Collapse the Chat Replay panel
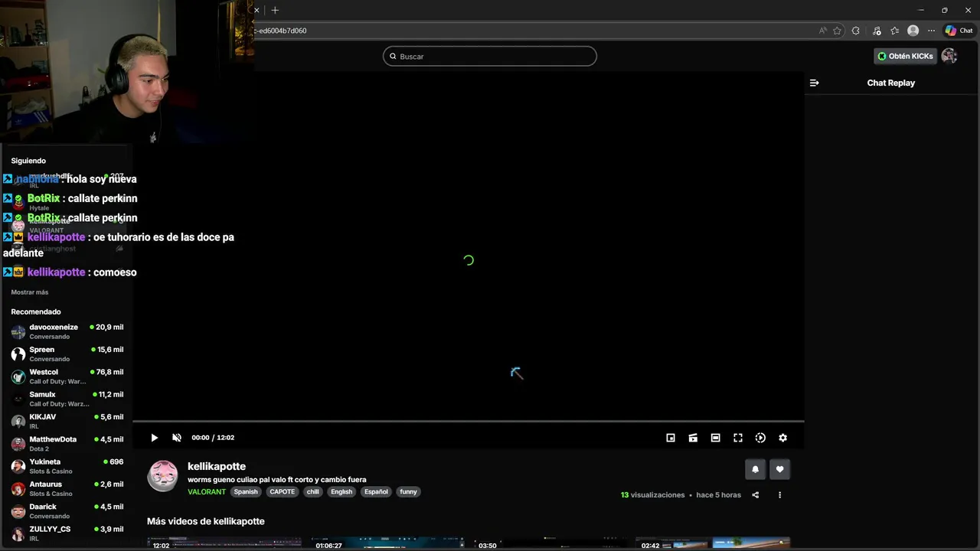Viewport: 980px width, 551px height. pos(814,83)
